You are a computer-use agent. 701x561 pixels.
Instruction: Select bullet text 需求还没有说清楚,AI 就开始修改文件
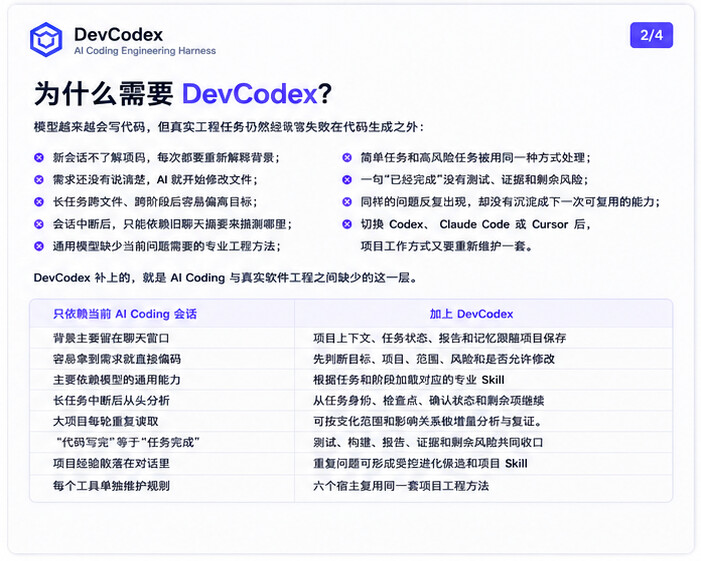(155, 180)
